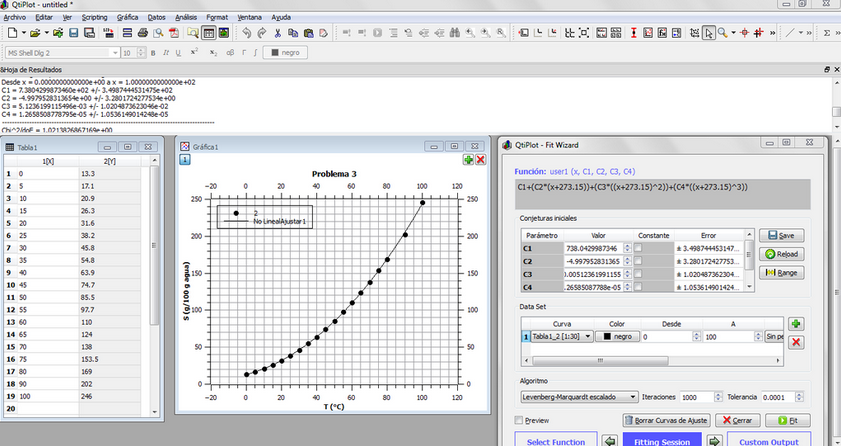Click the Fit button
This screenshot has width=841, height=447.
coord(787,420)
